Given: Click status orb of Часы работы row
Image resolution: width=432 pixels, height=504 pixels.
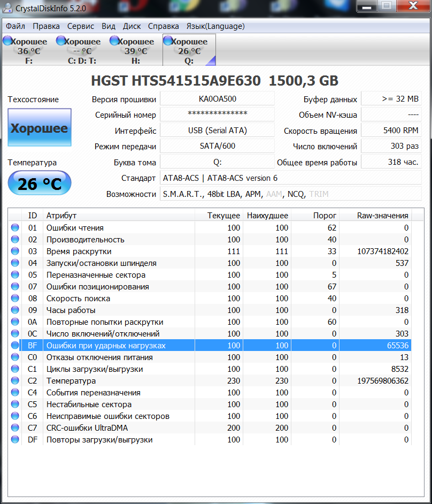Looking at the screenshot, I should 15,310.
